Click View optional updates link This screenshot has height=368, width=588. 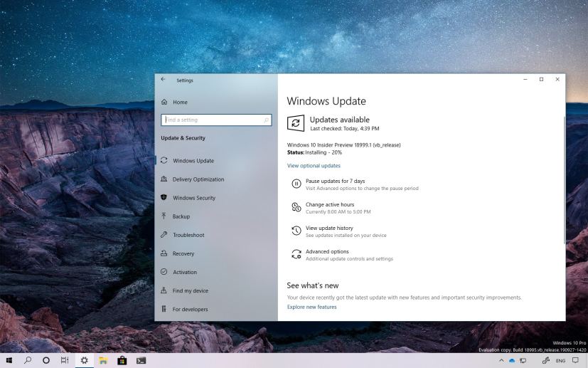tap(314, 166)
